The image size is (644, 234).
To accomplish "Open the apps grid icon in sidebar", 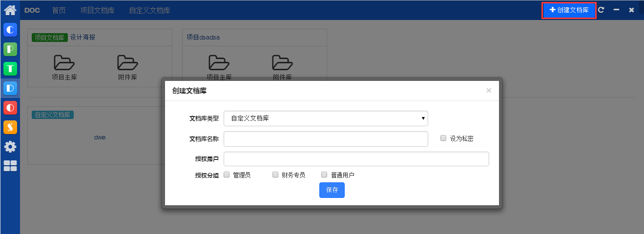I will 10,166.
